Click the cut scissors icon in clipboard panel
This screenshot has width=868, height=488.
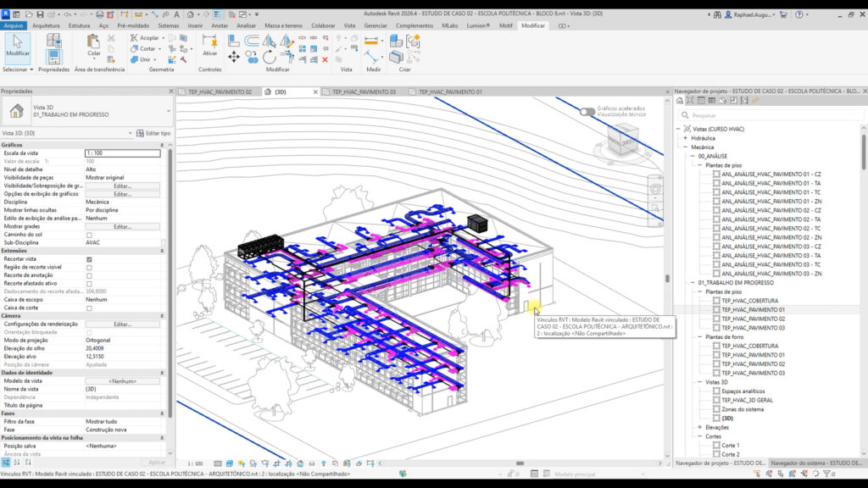tap(111, 38)
